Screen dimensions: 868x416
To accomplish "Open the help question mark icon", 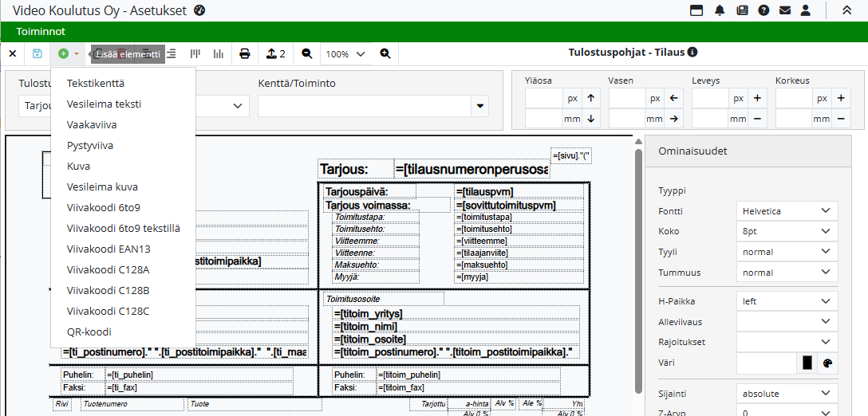I will 763,10.
